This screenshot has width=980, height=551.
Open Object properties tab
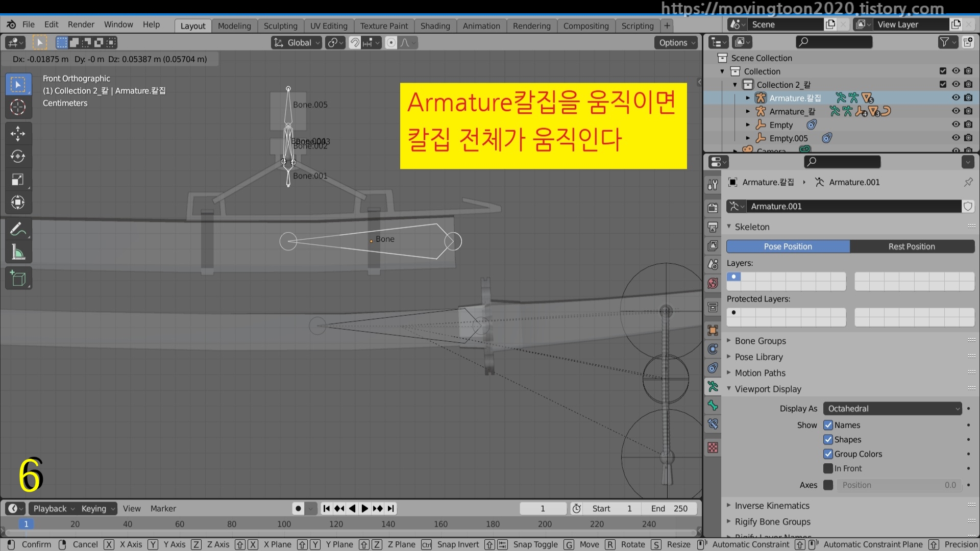[x=713, y=330]
